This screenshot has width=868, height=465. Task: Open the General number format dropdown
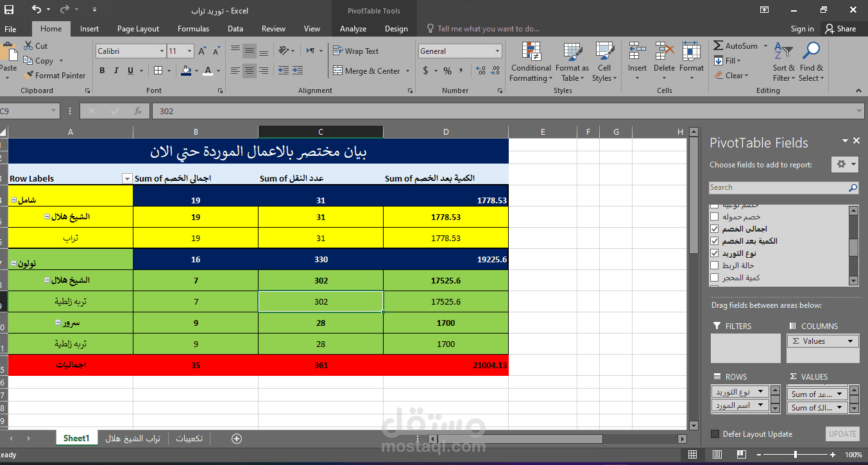(497, 51)
